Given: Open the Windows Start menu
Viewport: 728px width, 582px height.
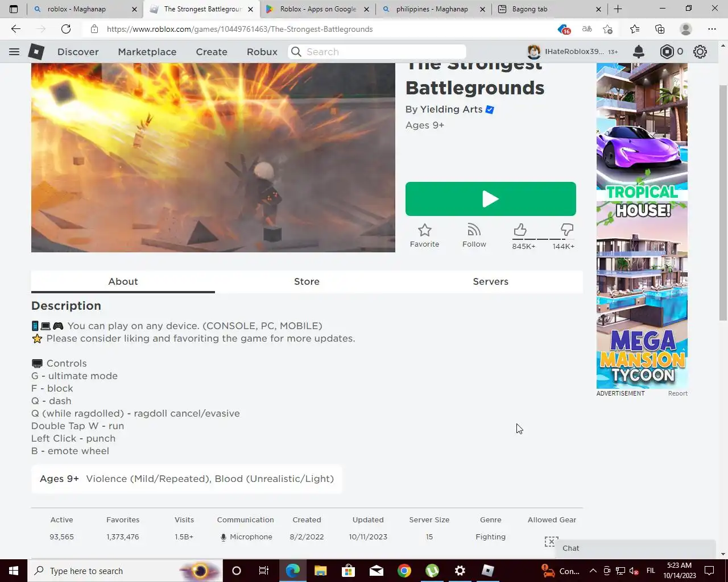Looking at the screenshot, I should 14,571.
